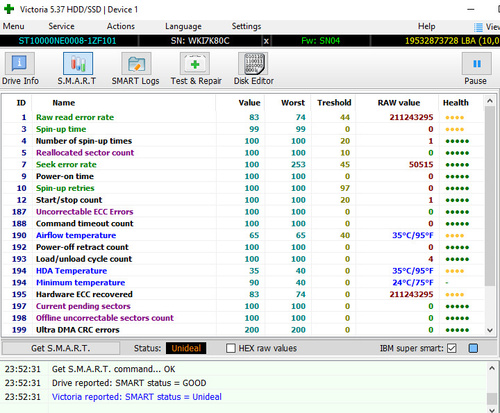Click the green Victoria app icon
Image resolution: width=500 pixels, height=413 pixels.
click(x=9, y=9)
